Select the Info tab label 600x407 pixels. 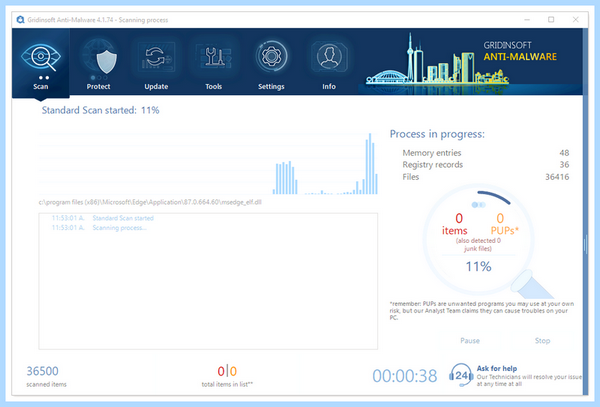click(x=329, y=86)
